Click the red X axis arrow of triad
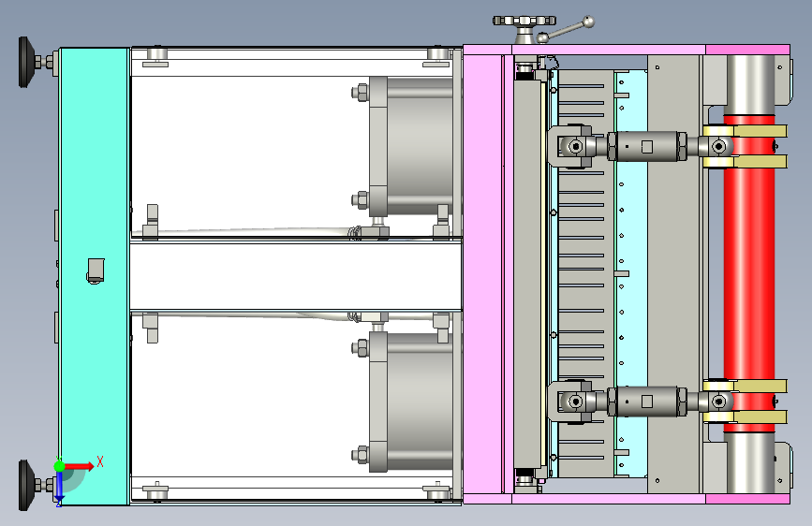The width and height of the screenshot is (812, 526). [x=79, y=466]
